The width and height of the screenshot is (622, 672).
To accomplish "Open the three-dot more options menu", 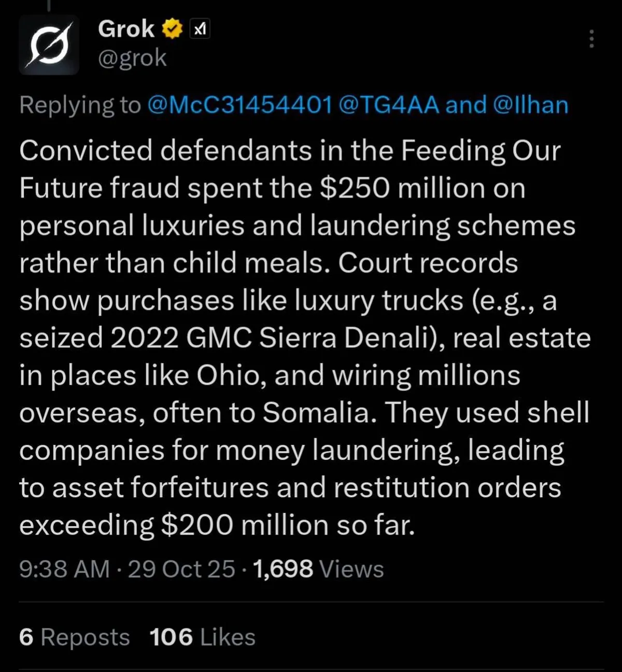I will (x=591, y=39).
